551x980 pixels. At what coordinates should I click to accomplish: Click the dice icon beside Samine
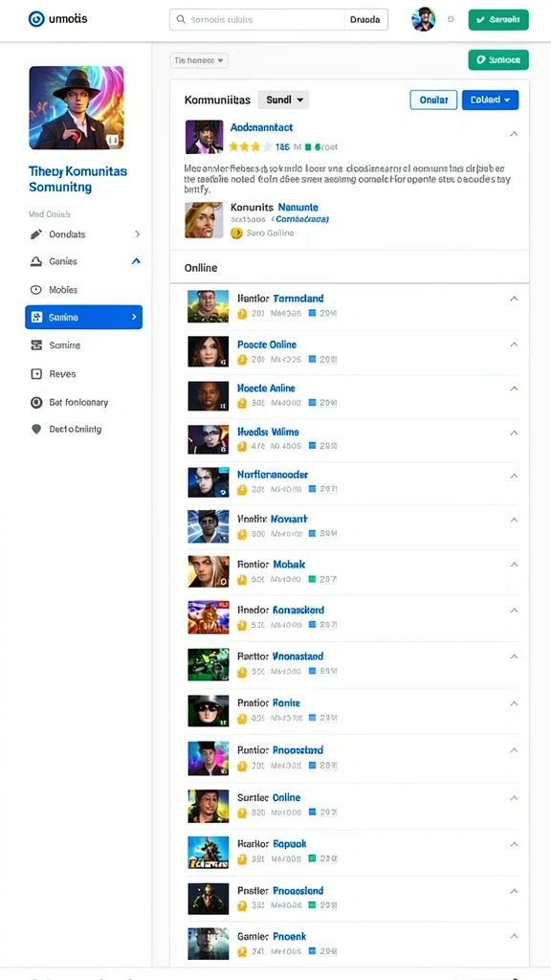pos(36,317)
